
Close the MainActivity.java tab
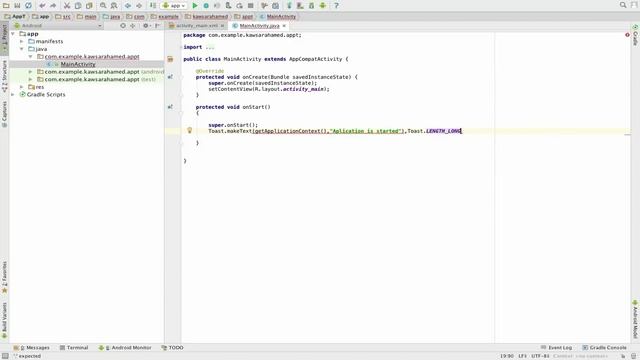pyautogui.click(x=284, y=26)
